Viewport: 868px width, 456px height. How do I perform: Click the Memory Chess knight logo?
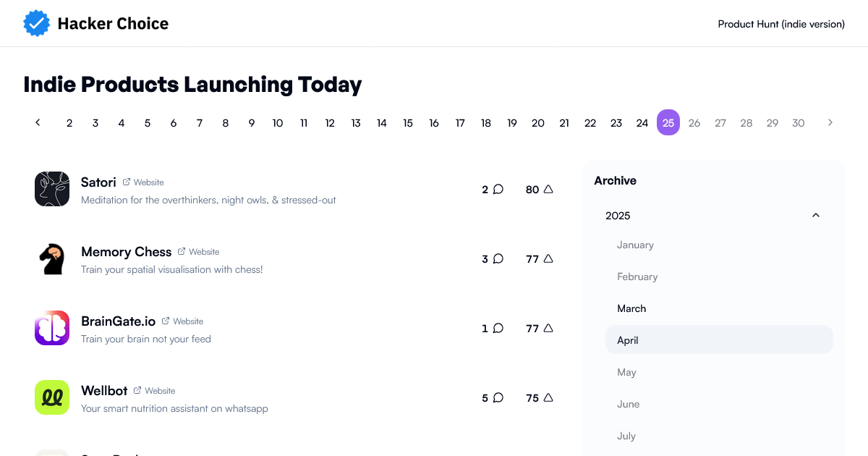point(52,258)
